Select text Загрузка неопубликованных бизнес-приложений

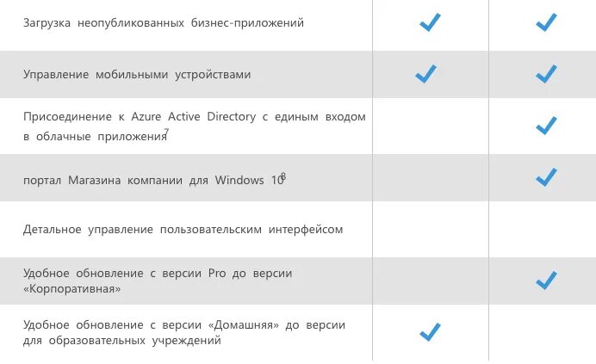(164, 22)
